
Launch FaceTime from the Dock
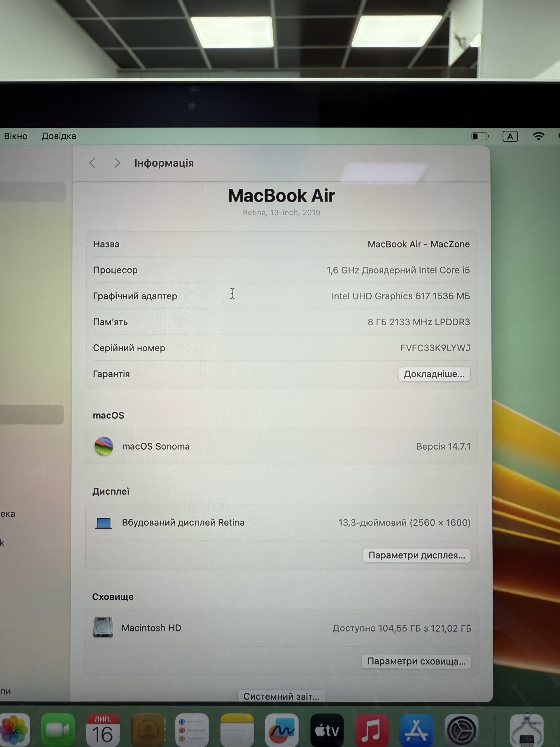pos(58,729)
